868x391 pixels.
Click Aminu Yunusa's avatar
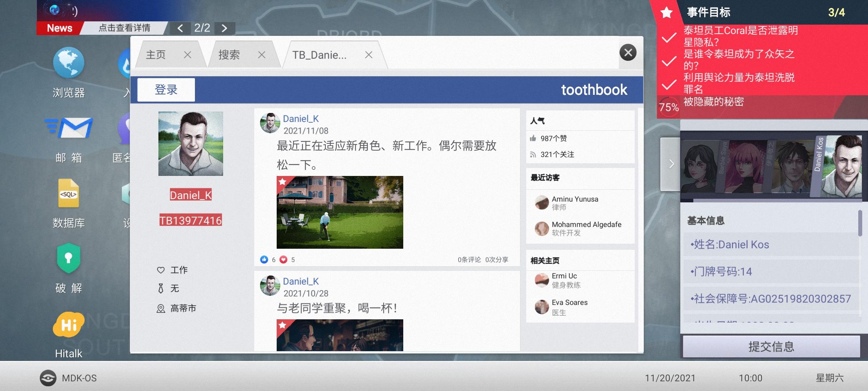[542, 202]
